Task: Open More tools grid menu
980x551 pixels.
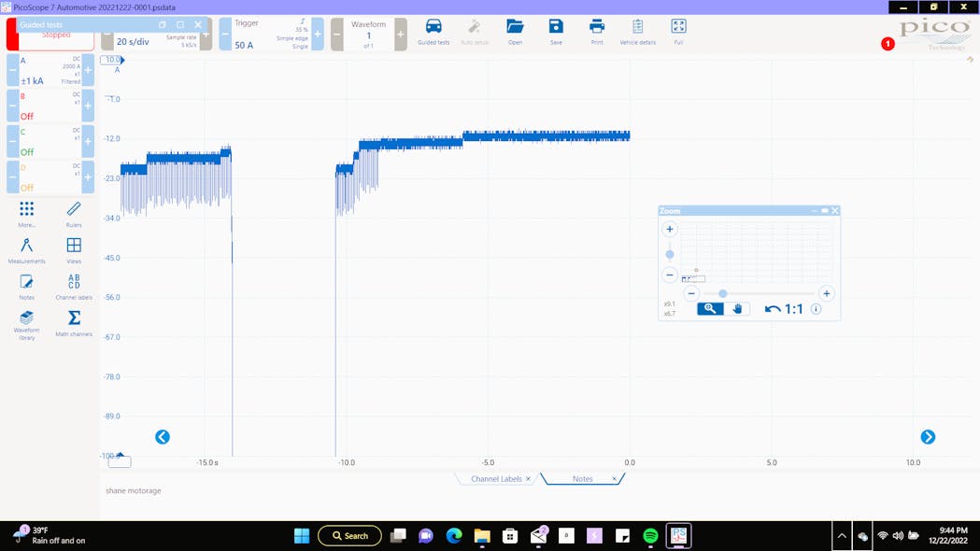Action: tap(26, 213)
